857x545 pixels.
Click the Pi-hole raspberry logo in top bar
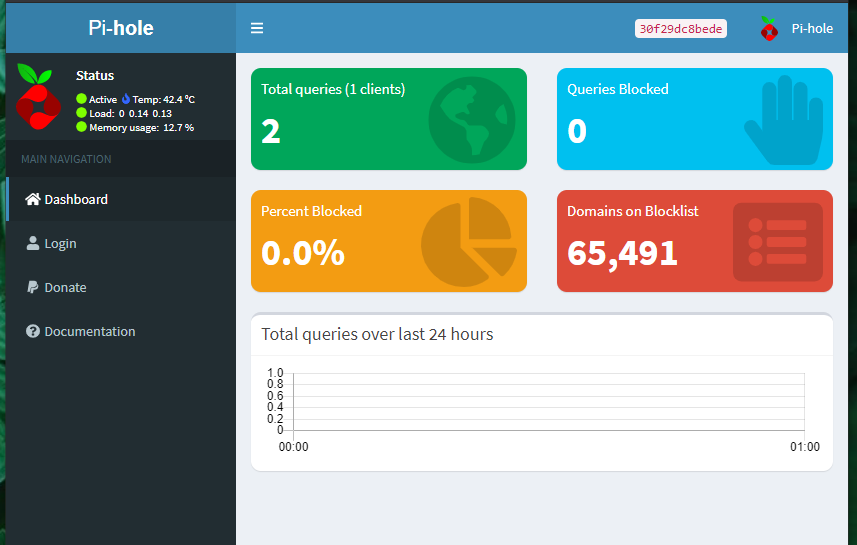click(x=769, y=28)
